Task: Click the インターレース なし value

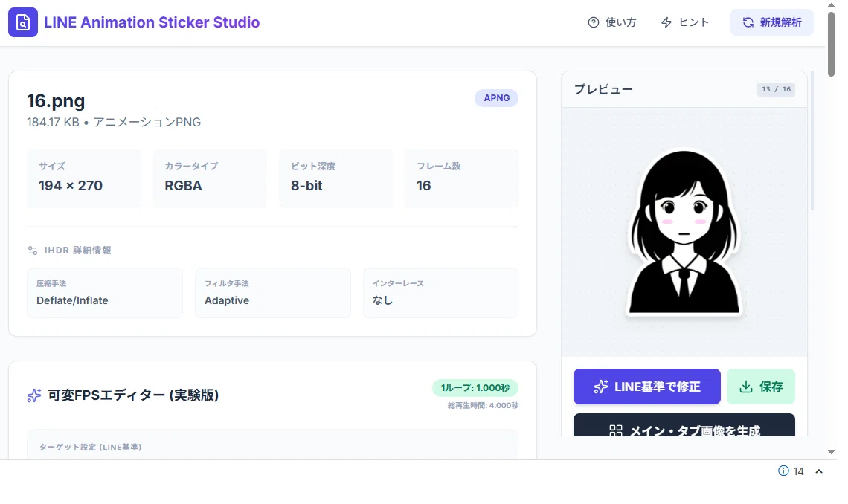Action: [382, 300]
